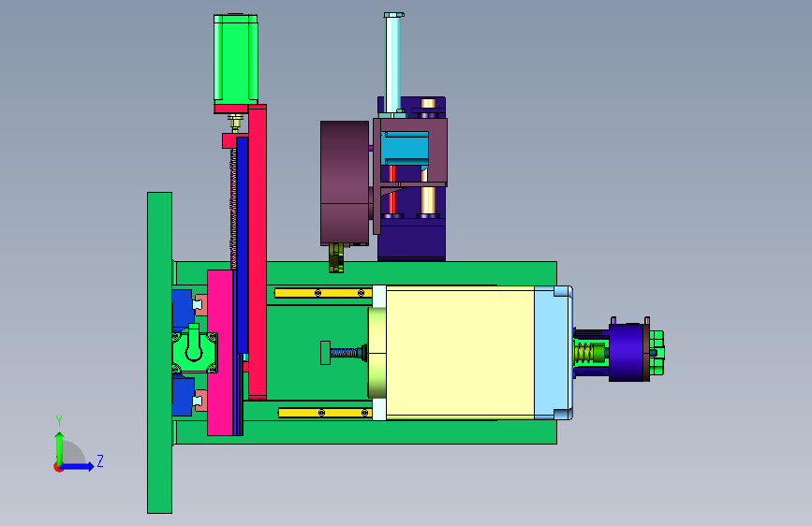Select the large maroon cylindrical drum

click(x=345, y=183)
